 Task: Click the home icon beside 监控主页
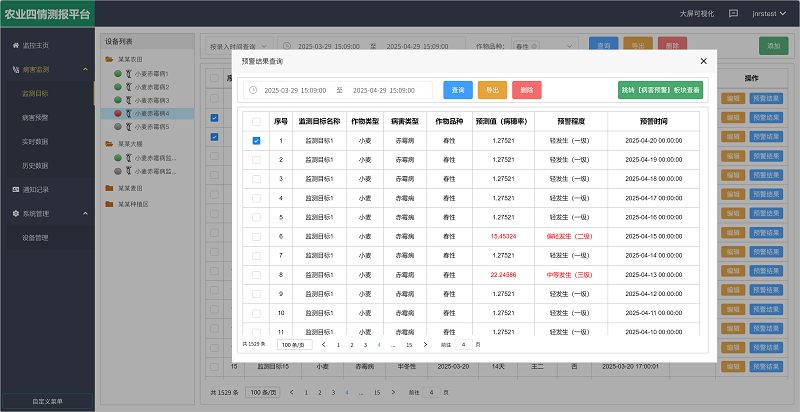[14, 47]
